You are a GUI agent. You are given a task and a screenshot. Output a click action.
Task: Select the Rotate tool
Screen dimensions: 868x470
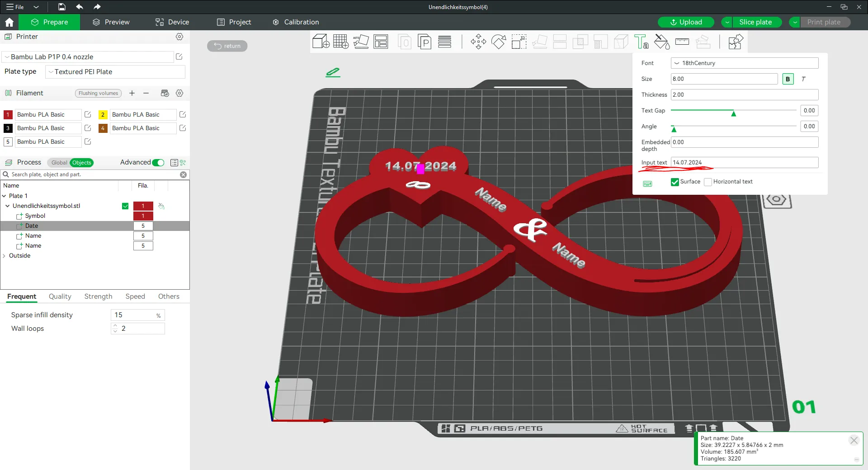click(x=499, y=42)
